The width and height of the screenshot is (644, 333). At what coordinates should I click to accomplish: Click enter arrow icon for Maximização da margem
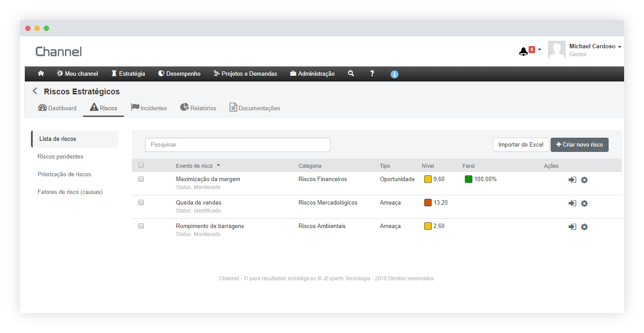click(x=572, y=180)
